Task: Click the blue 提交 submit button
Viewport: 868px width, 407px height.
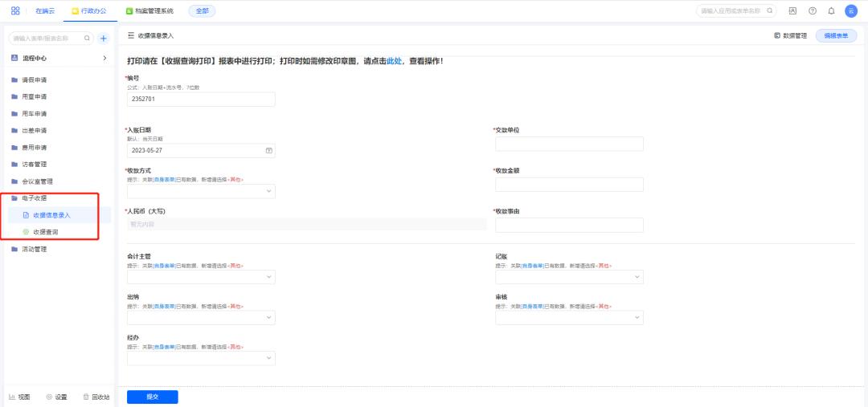Action: [152, 397]
